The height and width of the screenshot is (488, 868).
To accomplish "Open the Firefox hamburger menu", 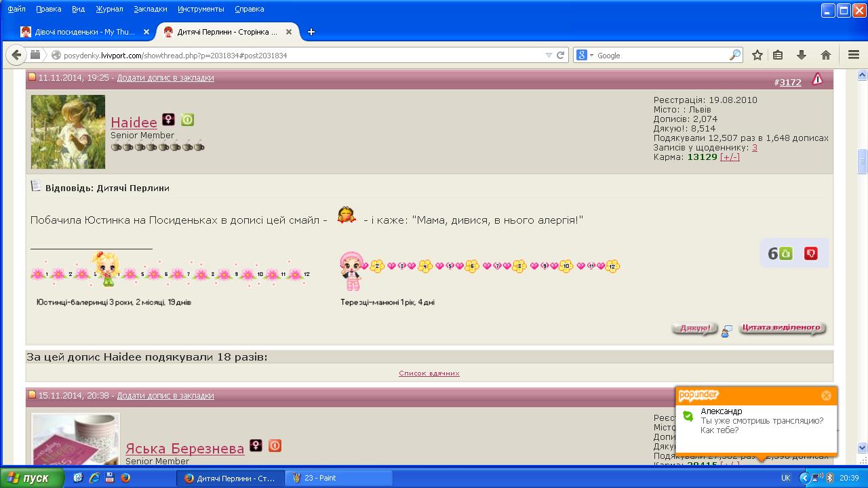I will tap(854, 56).
